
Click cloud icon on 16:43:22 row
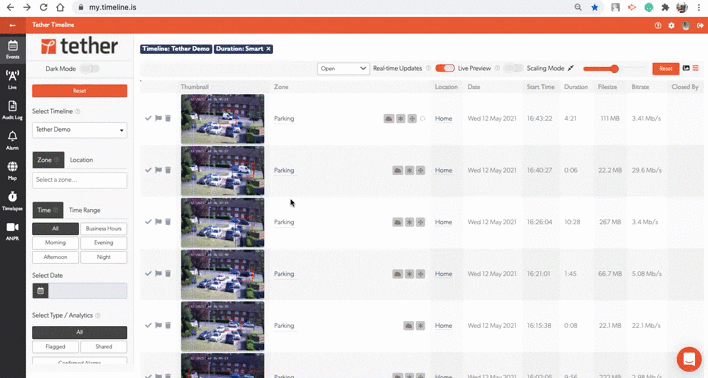pos(389,118)
